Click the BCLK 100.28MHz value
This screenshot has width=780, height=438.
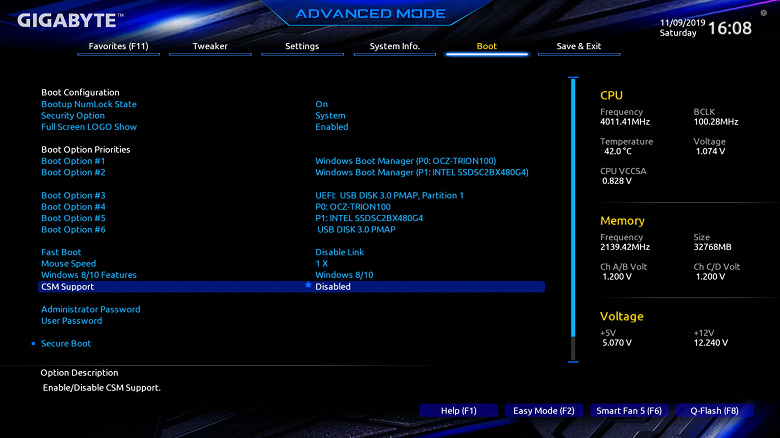point(716,121)
